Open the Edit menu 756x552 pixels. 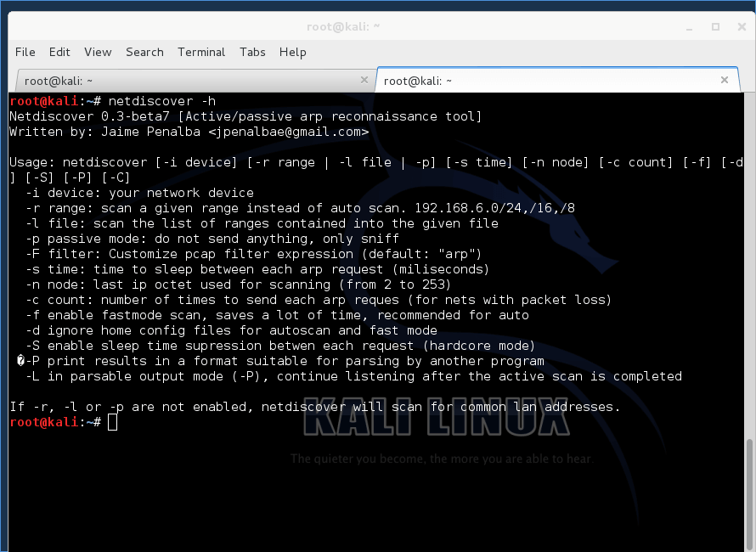[x=59, y=52]
